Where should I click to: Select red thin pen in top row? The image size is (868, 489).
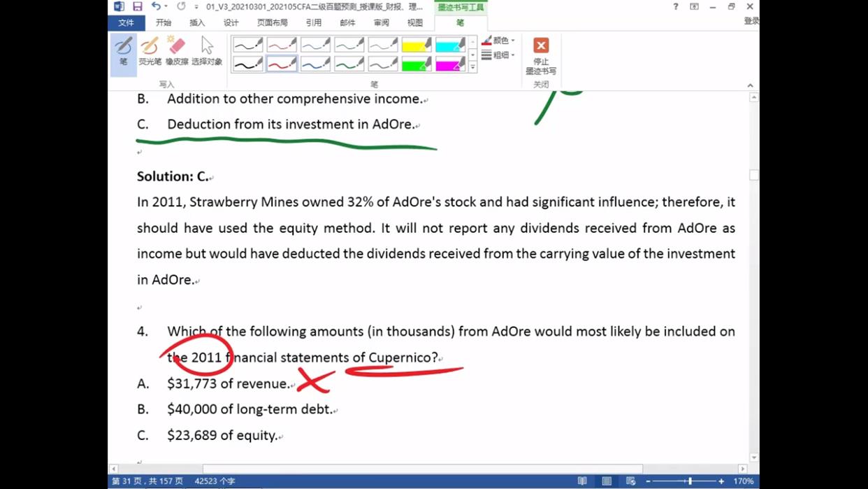[x=282, y=45]
